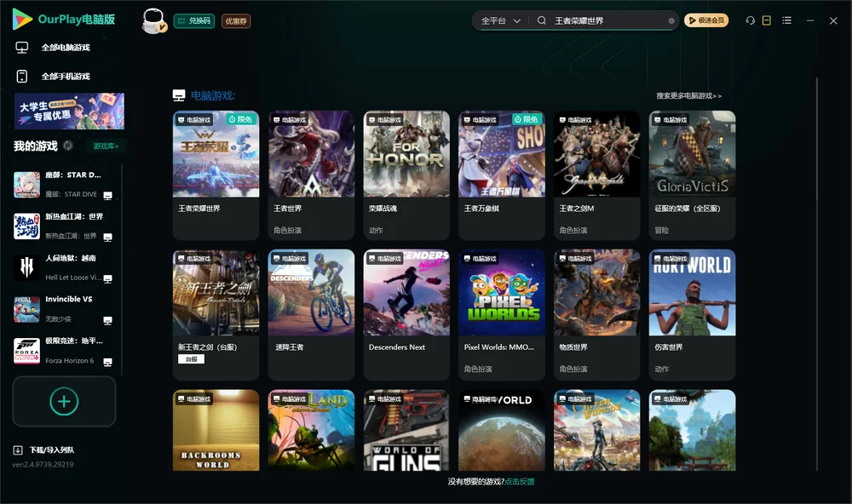Select the Pixel Worlds game card
The width and height of the screenshot is (852, 504).
pos(502,314)
